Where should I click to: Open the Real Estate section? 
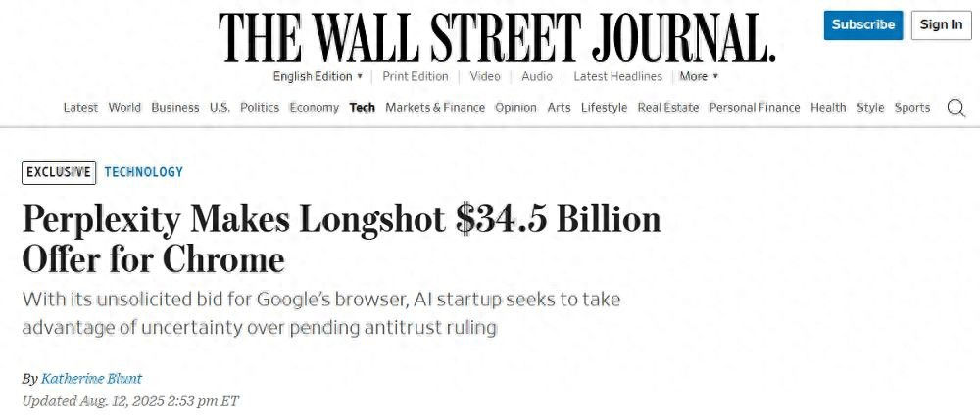click(668, 108)
